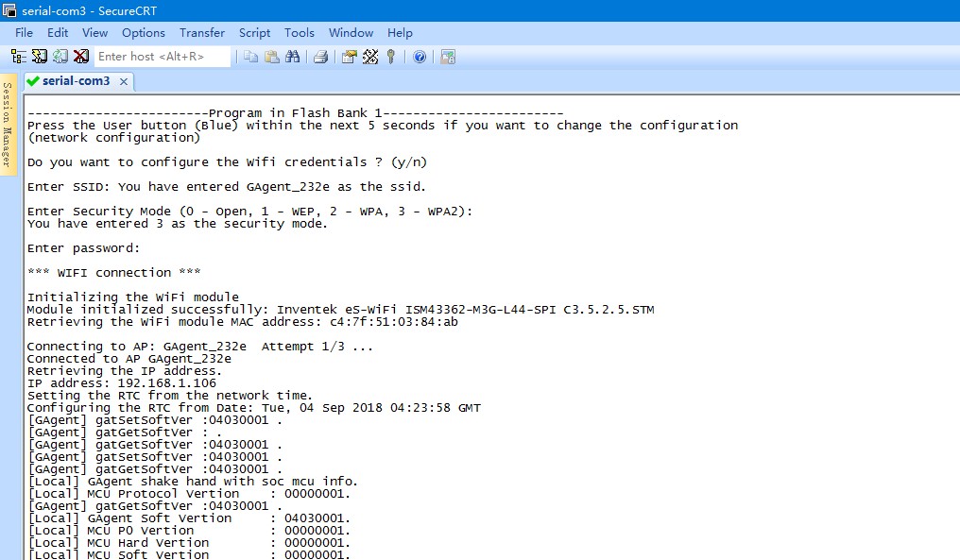Click the rightmost toolbar icon
The image size is (960, 560).
pyautogui.click(x=447, y=57)
